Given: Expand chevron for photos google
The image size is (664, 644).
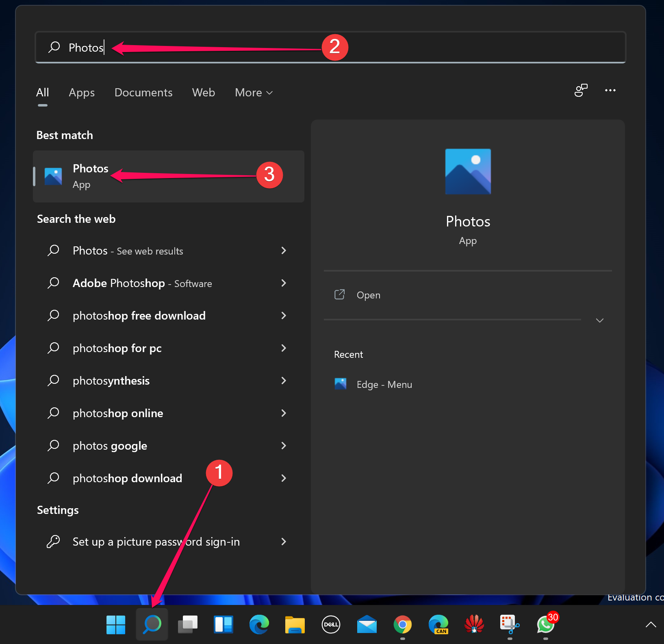Looking at the screenshot, I should (x=284, y=446).
